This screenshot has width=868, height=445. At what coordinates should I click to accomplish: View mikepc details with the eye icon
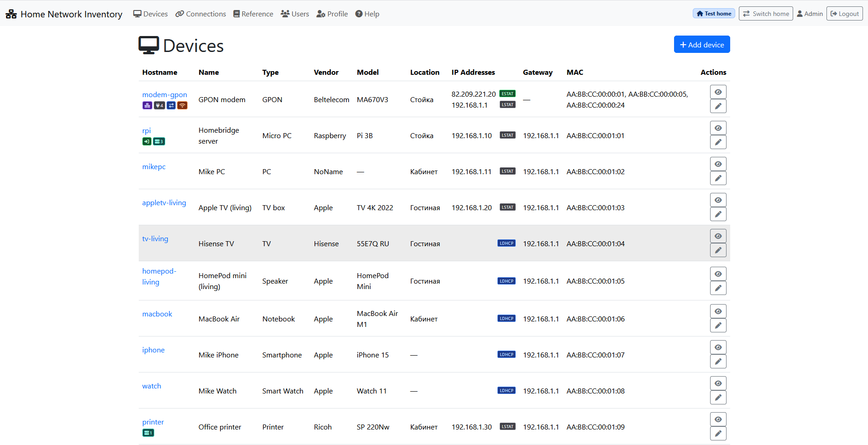pos(718,164)
